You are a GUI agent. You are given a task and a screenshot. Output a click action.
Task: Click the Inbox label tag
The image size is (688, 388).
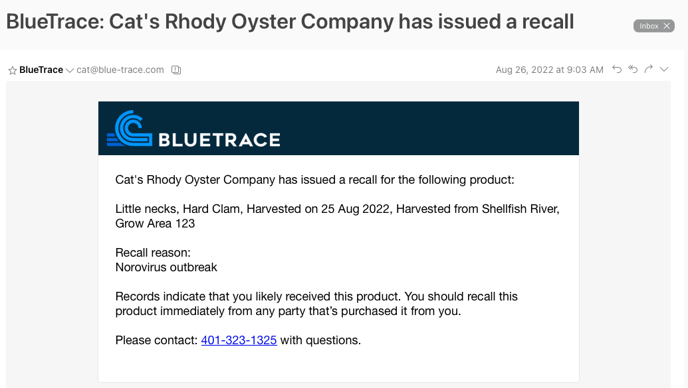click(x=649, y=26)
